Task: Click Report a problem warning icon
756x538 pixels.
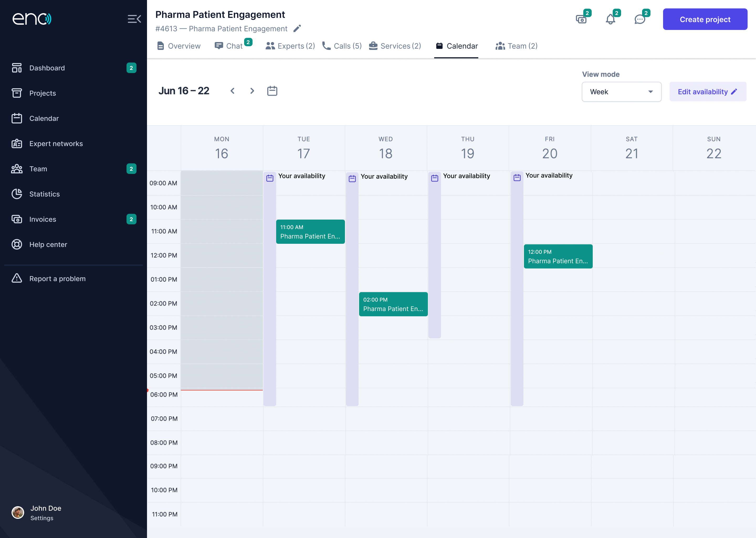Action: pyautogui.click(x=17, y=278)
